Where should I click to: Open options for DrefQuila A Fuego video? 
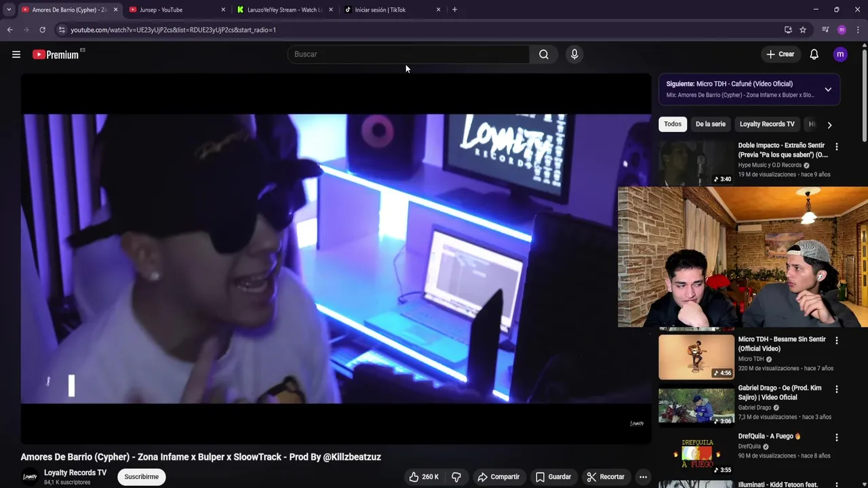click(x=836, y=437)
